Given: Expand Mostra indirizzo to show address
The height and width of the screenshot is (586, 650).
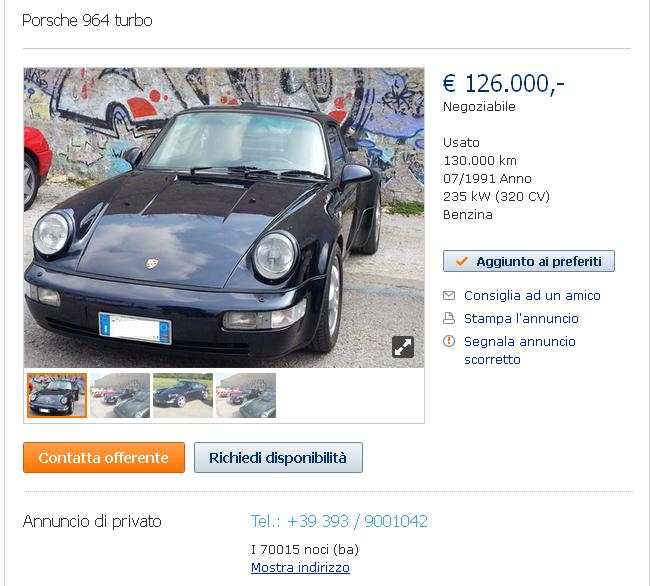Looking at the screenshot, I should pyautogui.click(x=301, y=567).
